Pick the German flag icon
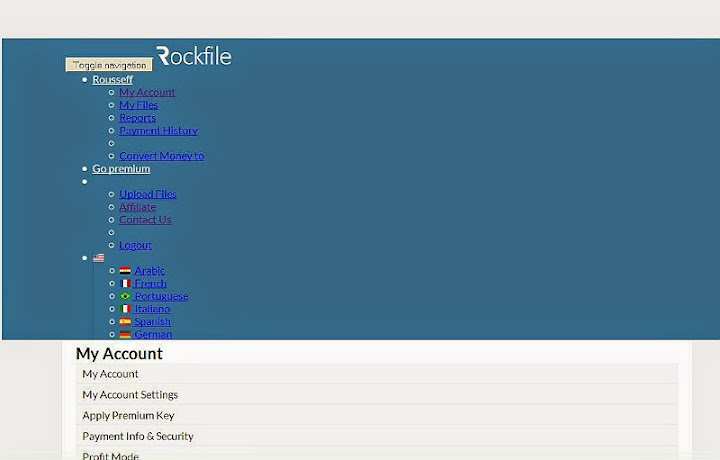The height and width of the screenshot is (460, 720). pyautogui.click(x=125, y=335)
